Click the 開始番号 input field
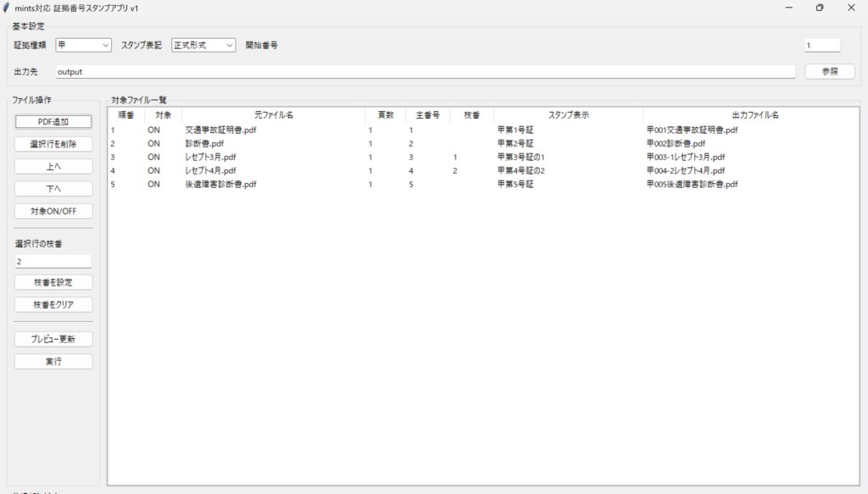868x494 pixels. [x=821, y=45]
